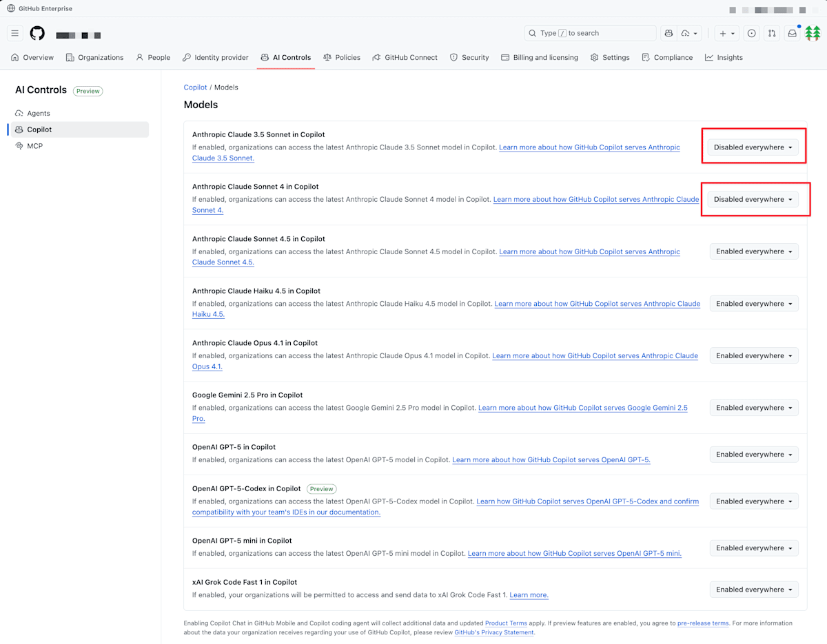Open GPT-5-Codex documentation link
Viewport: 827px width, 644px height.
[x=587, y=501]
